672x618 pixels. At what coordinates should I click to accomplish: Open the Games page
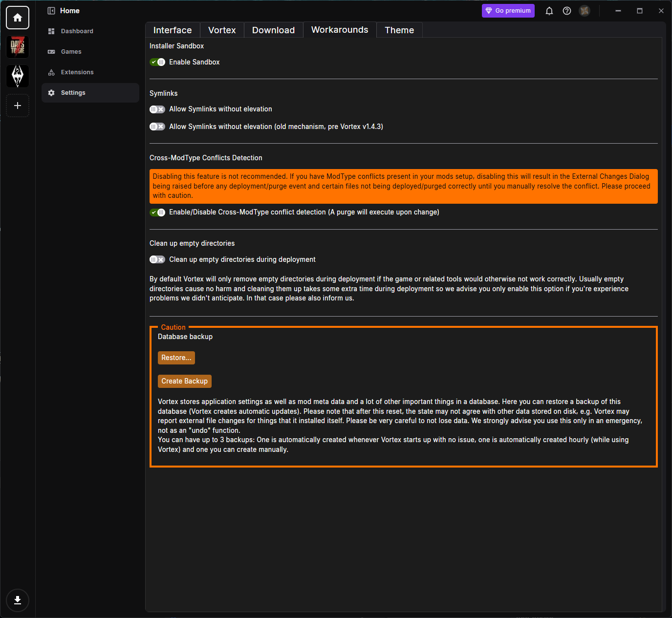(90, 52)
